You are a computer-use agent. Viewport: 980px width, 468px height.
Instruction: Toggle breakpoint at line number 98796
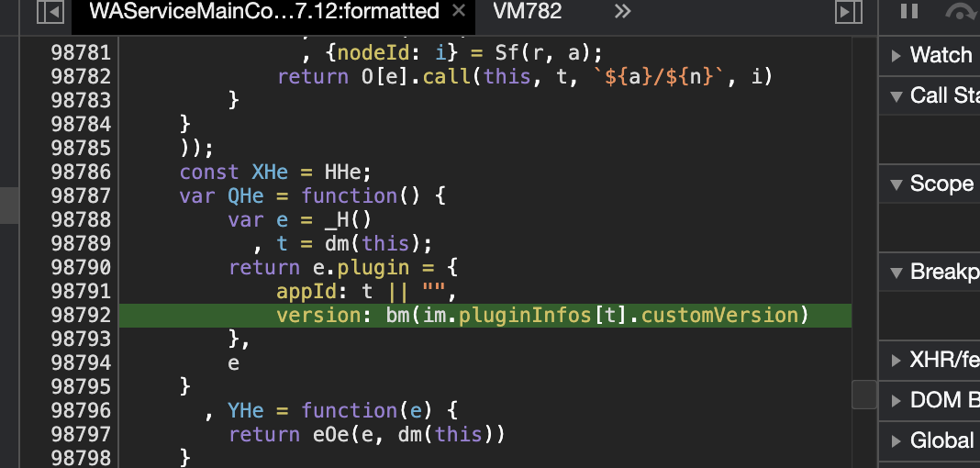click(81, 410)
